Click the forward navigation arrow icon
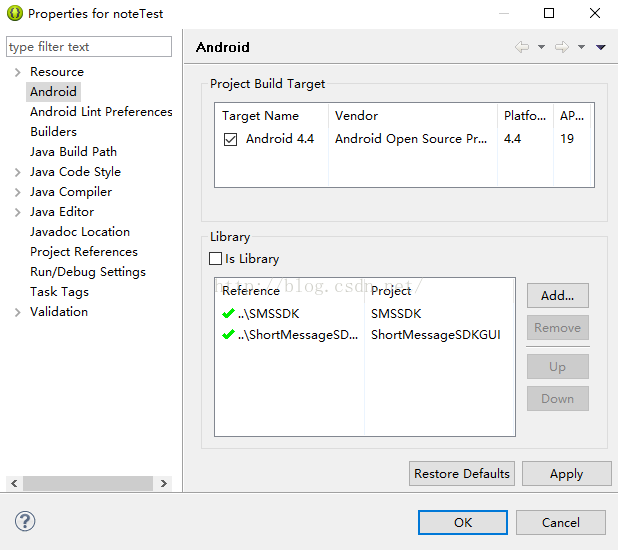Image resolution: width=618 pixels, height=550 pixels. click(x=562, y=47)
